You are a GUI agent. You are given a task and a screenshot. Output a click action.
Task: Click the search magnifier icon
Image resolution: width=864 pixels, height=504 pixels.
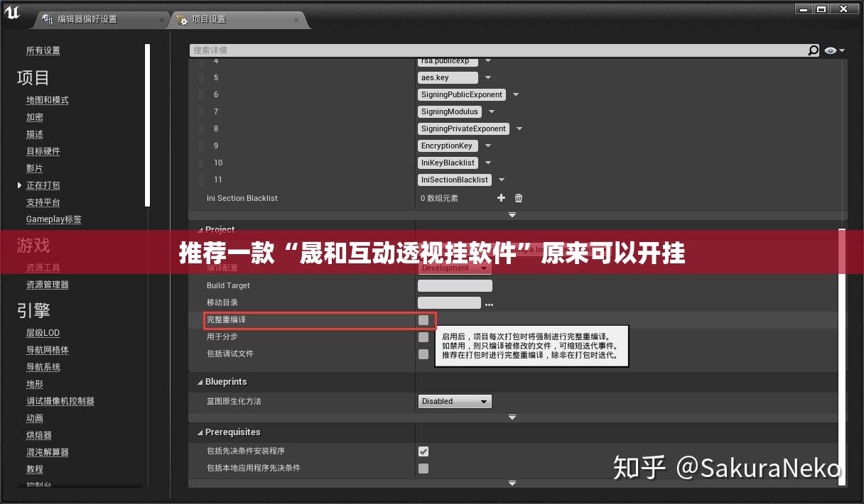[814, 50]
